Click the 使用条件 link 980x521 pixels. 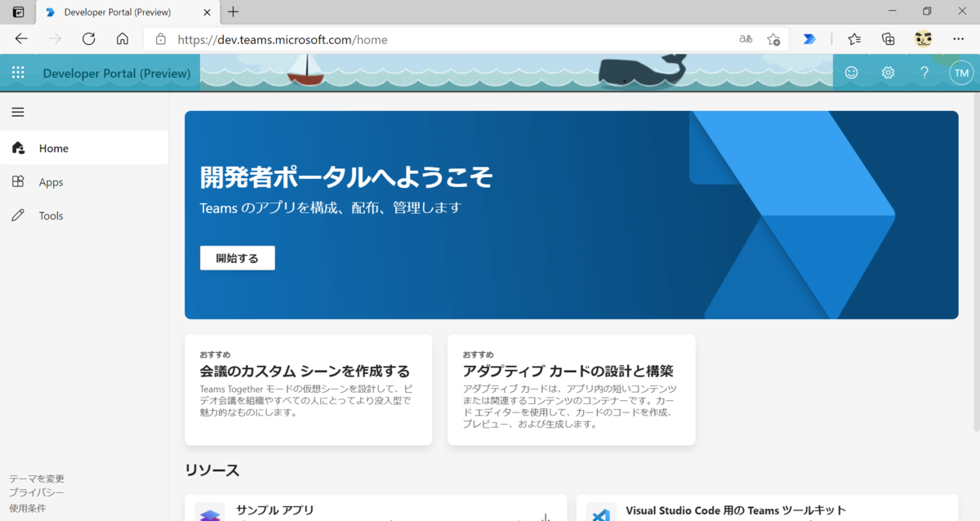click(x=28, y=508)
